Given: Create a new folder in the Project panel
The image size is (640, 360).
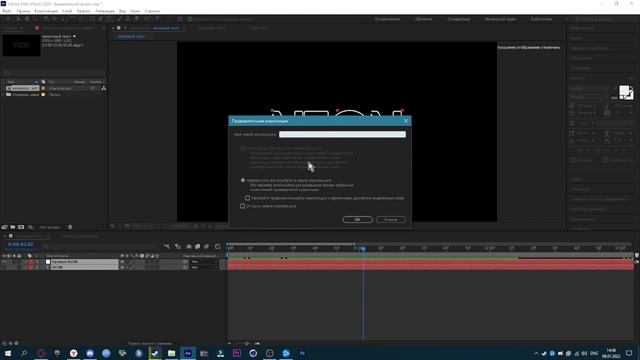Looking at the screenshot, I should point(13,227).
